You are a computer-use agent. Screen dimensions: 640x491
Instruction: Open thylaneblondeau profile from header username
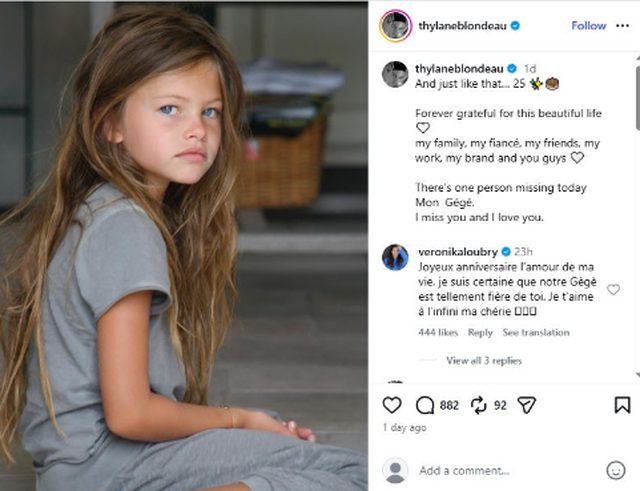(462, 26)
